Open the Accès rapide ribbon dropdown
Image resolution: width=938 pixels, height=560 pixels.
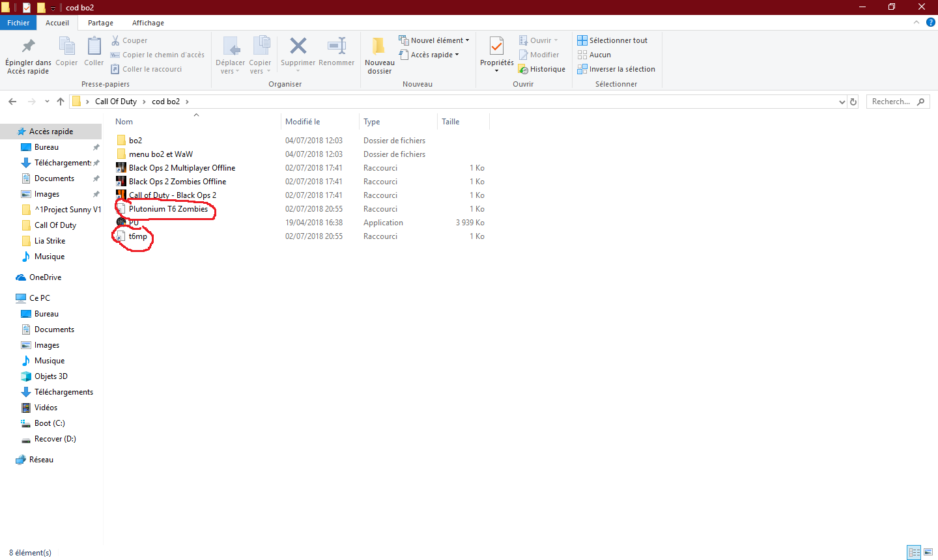point(429,55)
